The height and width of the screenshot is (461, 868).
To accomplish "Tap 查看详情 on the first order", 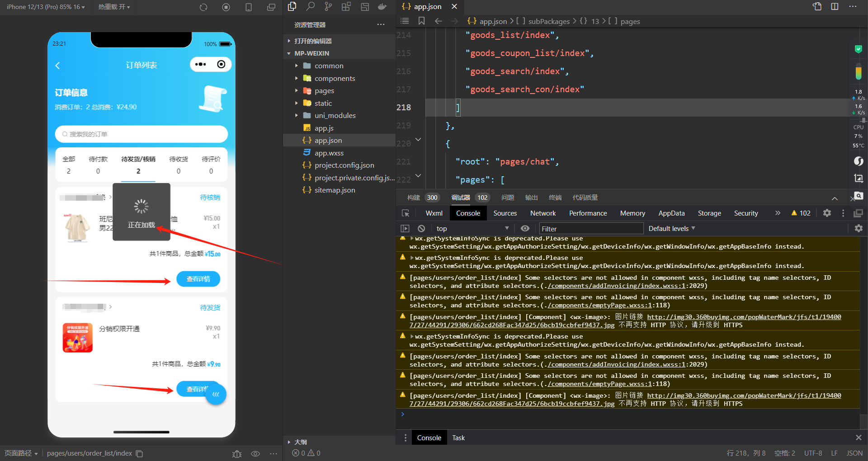I will point(198,279).
